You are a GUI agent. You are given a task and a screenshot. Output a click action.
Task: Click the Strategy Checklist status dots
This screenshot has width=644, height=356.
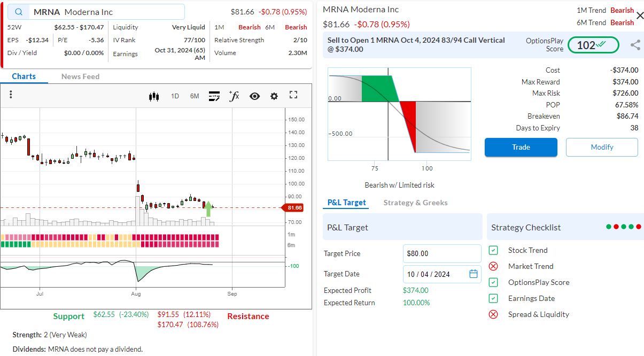click(x=624, y=227)
